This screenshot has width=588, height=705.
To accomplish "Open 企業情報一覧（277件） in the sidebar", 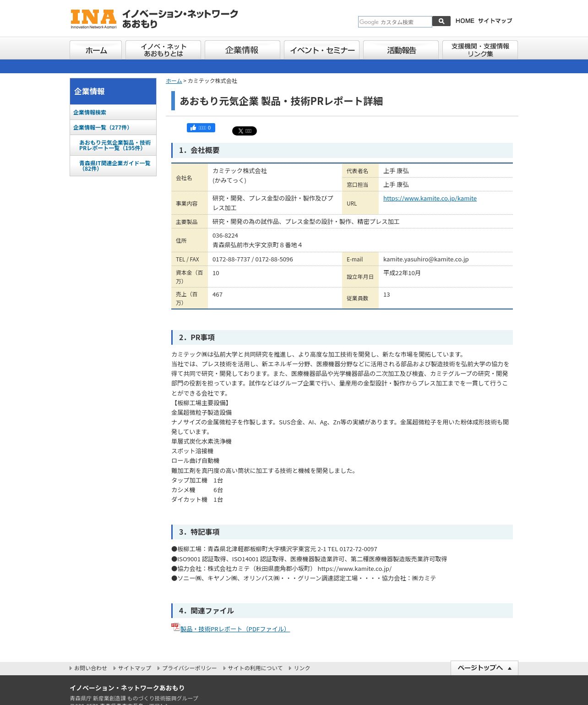I will [113, 127].
